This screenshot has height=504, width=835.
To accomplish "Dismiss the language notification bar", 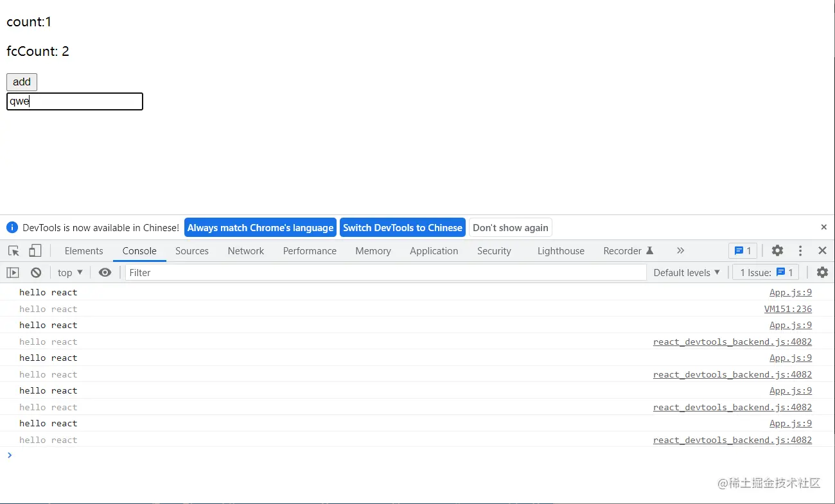I will point(824,227).
